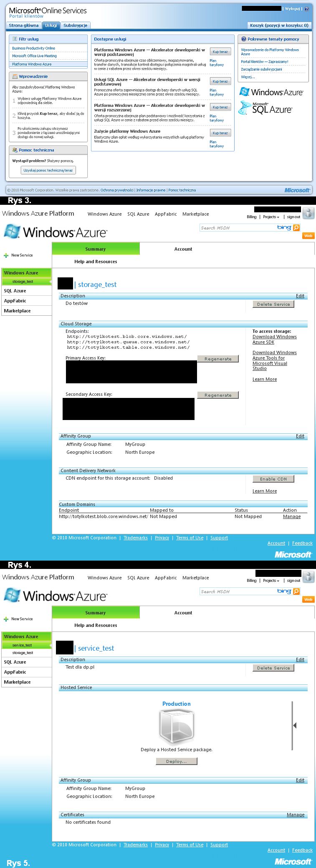Viewport: 316px width, 868px height.
Task: Click the Enable CDN button
Action: [x=273, y=479]
